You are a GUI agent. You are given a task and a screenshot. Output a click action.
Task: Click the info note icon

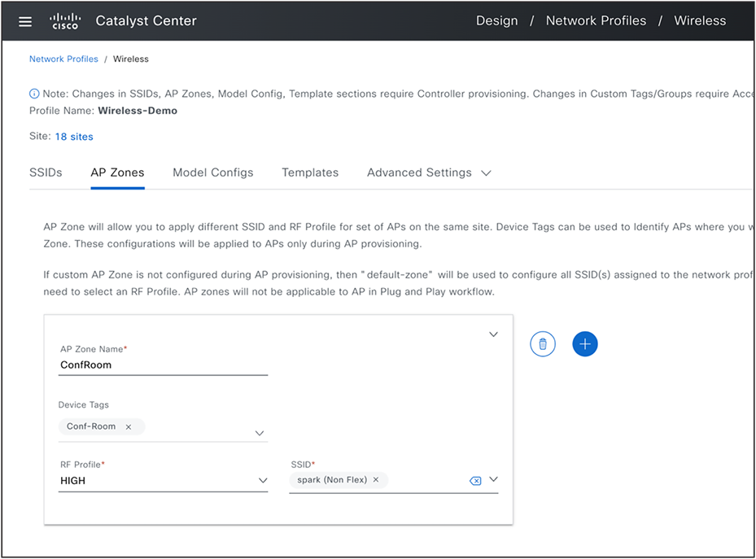click(x=34, y=94)
